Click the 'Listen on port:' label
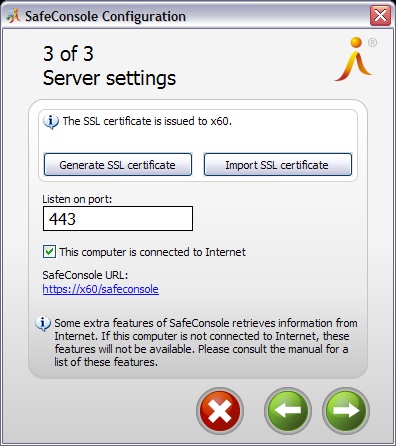The width and height of the screenshot is (396, 446). [77, 199]
